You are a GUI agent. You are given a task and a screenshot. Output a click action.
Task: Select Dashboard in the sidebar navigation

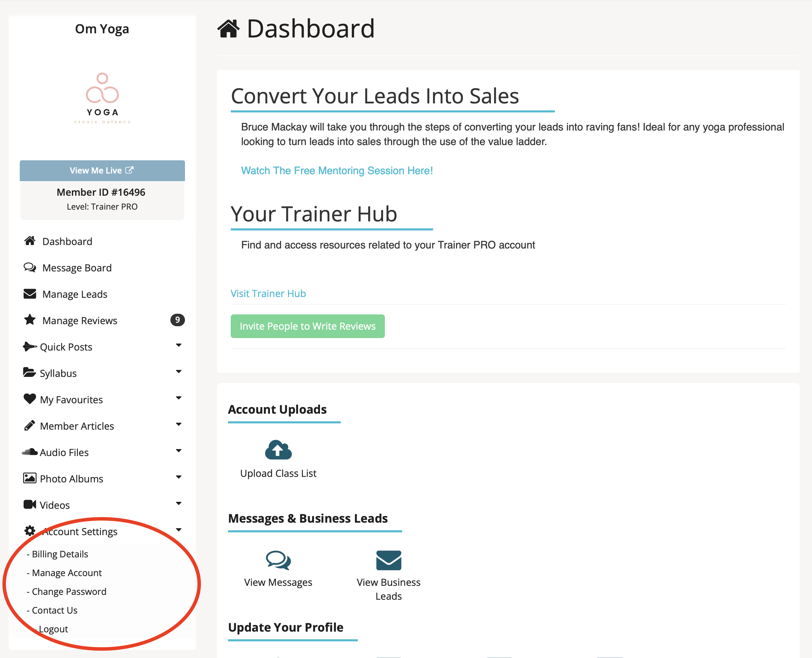(67, 241)
